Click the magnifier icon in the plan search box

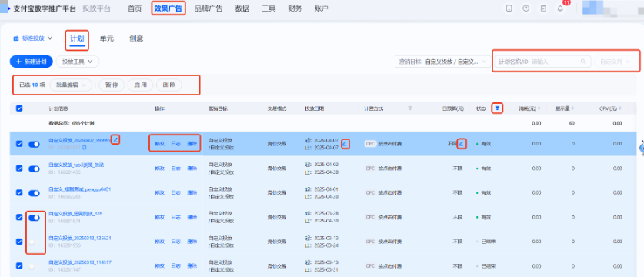point(583,62)
